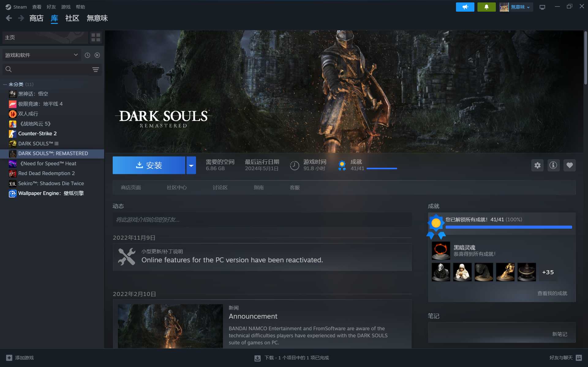Add game to favorites heart icon

coord(569,165)
